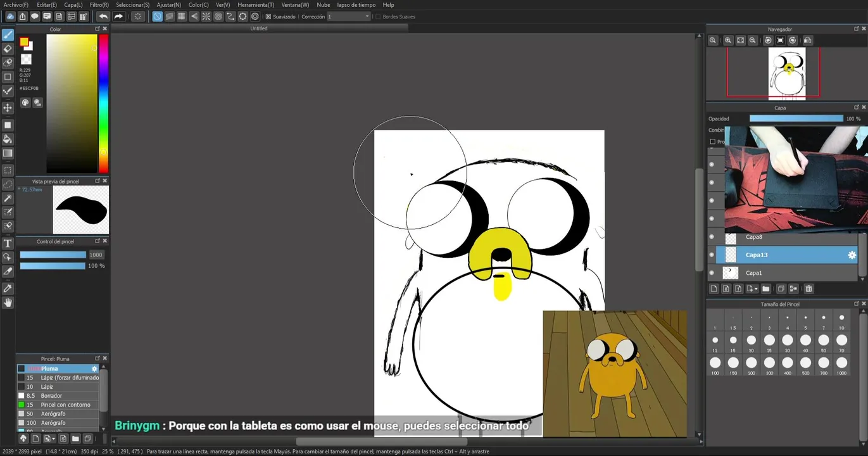The height and width of the screenshot is (456, 868).
Task: Click the hue rainbow strip in Color panel
Action: coord(103,103)
